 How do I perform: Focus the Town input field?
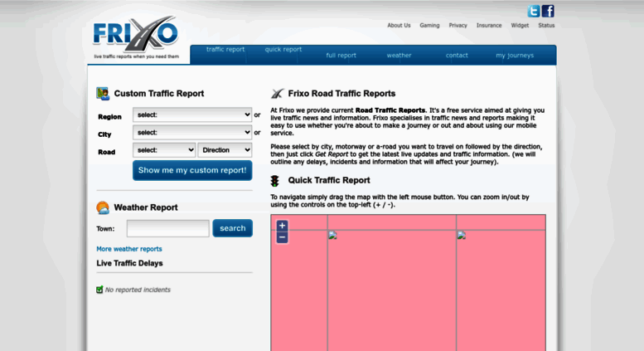168,228
